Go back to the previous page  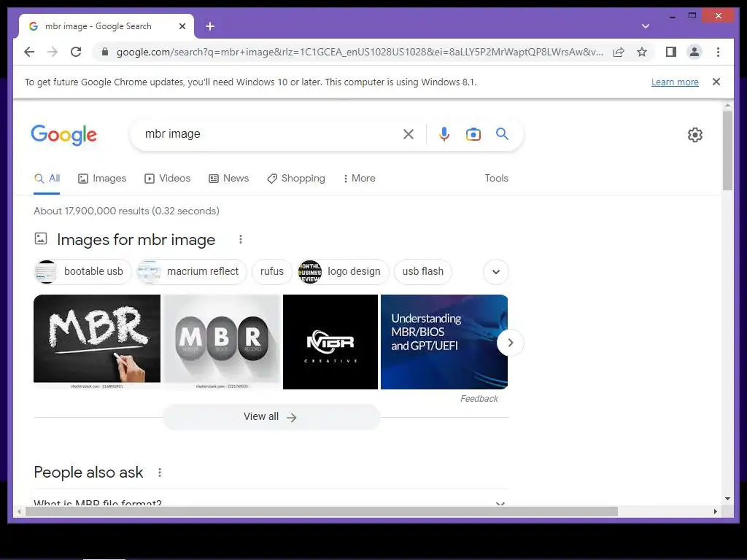tap(29, 52)
